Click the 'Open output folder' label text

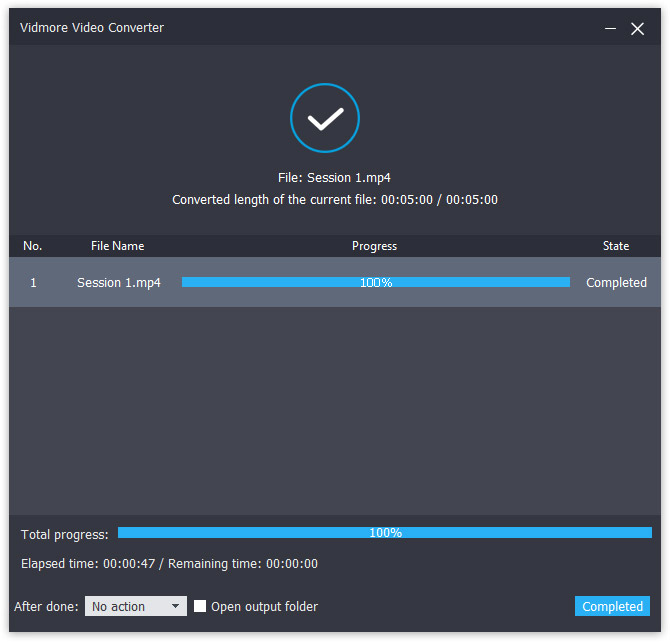click(x=264, y=606)
